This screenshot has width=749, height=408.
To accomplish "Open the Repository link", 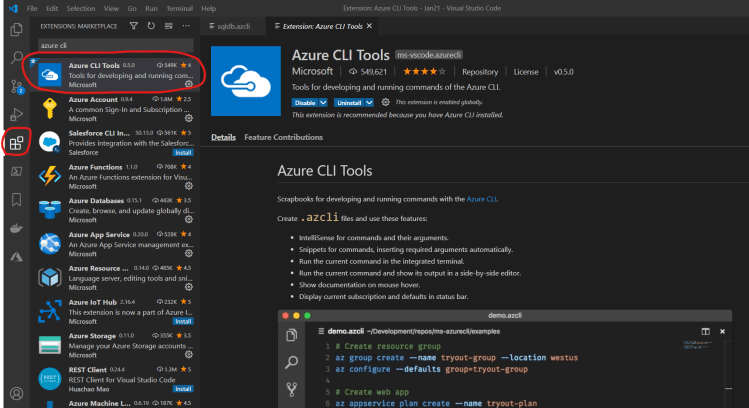I will 480,72.
